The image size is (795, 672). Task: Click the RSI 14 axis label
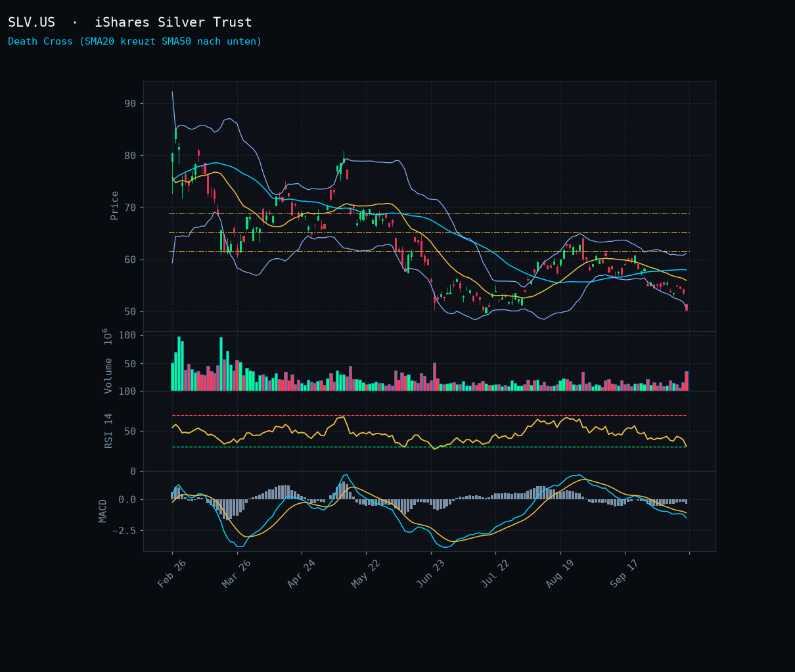(x=109, y=431)
